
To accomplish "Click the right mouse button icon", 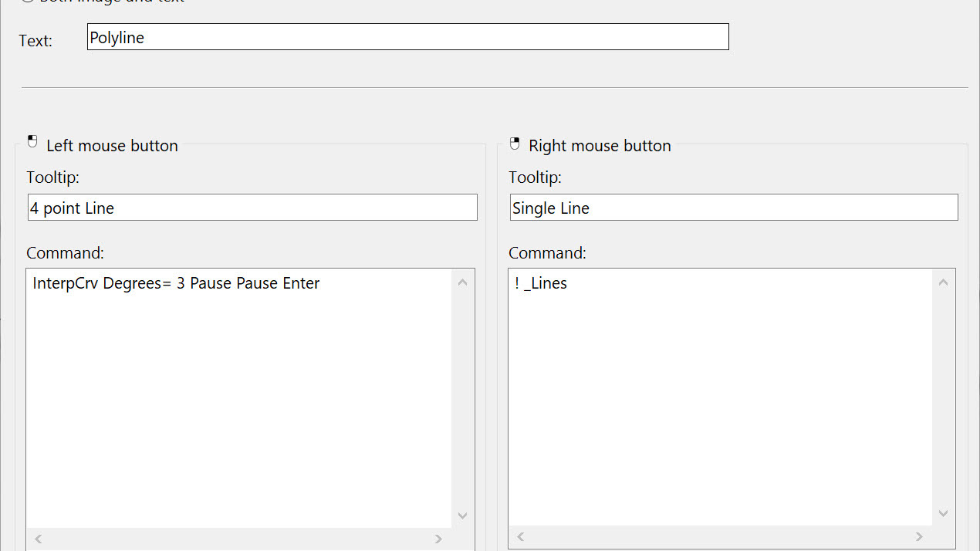I will 515,144.
